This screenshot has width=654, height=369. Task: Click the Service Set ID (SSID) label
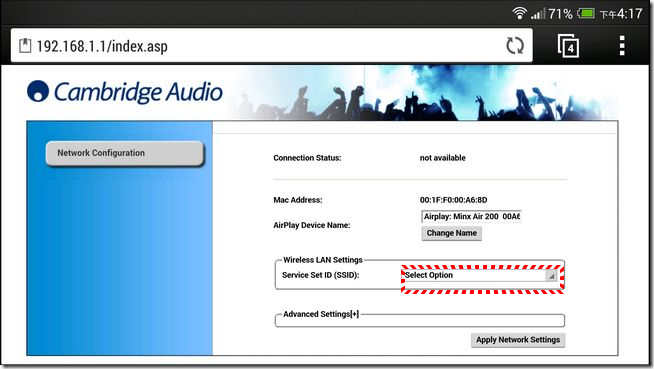coord(320,275)
